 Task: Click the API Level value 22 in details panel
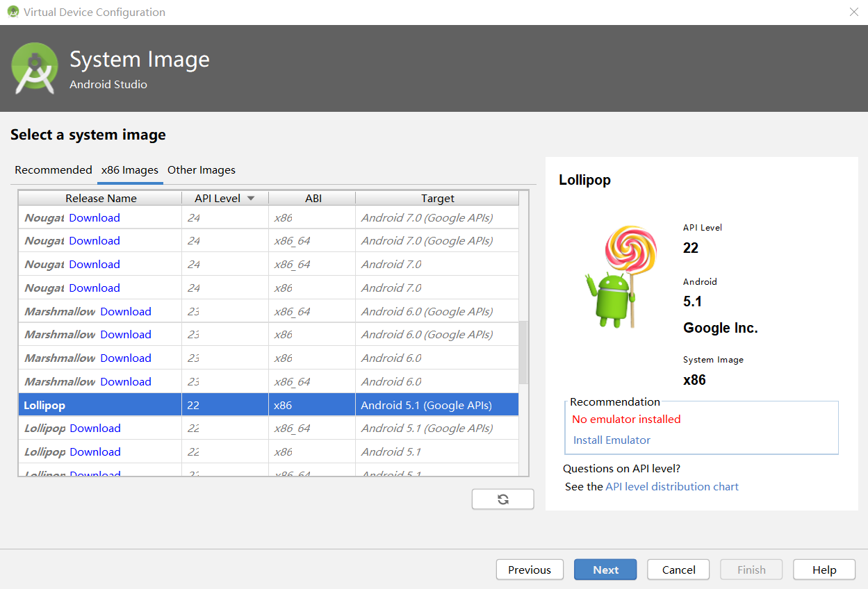point(691,248)
